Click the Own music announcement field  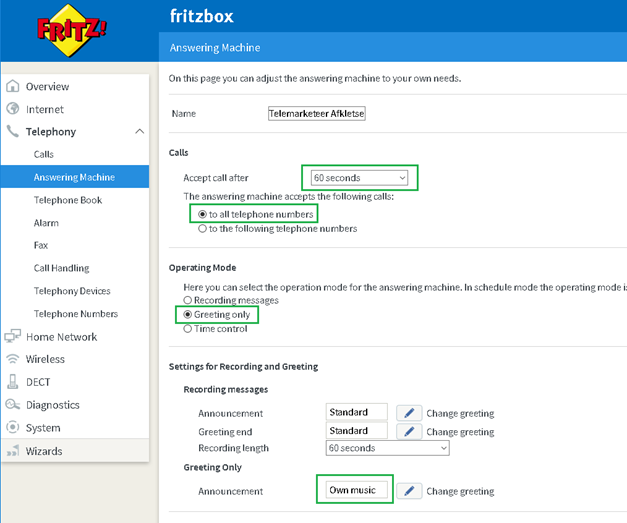(x=357, y=490)
